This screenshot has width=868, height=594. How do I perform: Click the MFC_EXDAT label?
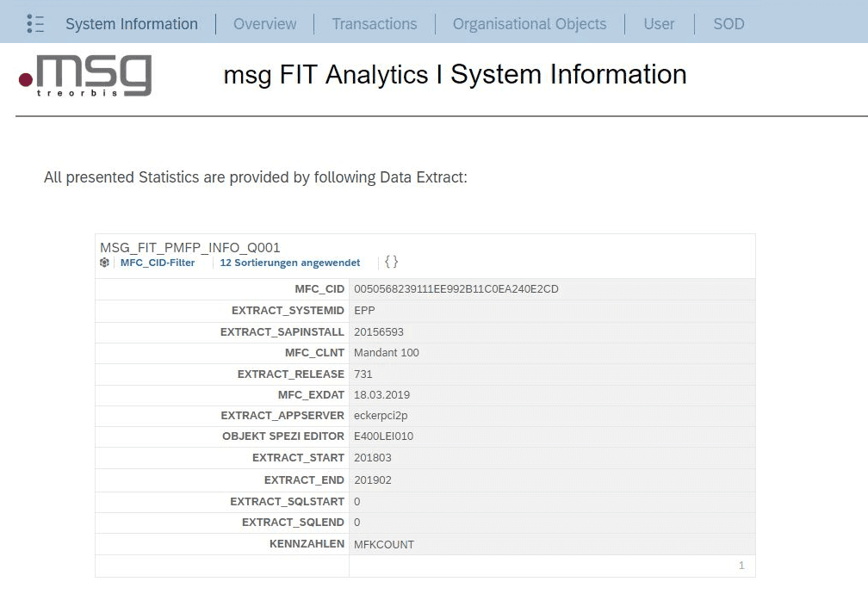pyautogui.click(x=311, y=394)
